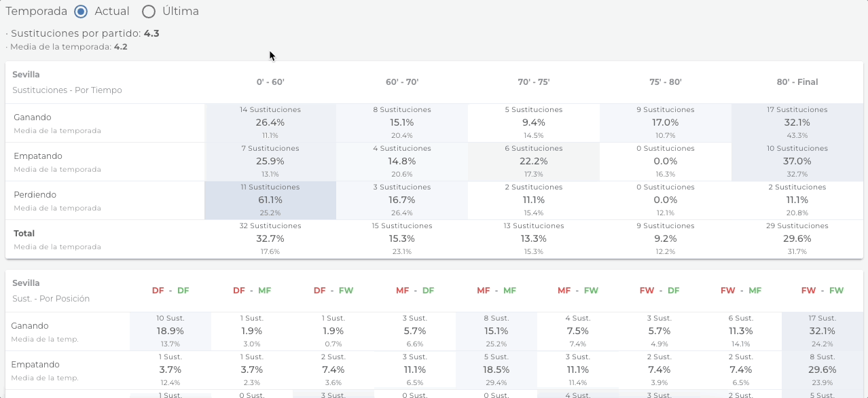Click the 18.9% Ganando DF-DF cell
Screen dimensions: 868x398
coord(170,331)
